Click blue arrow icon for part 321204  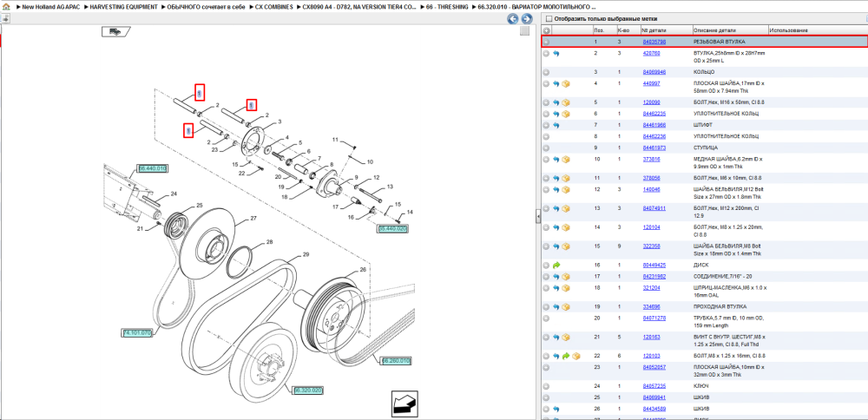click(x=556, y=288)
